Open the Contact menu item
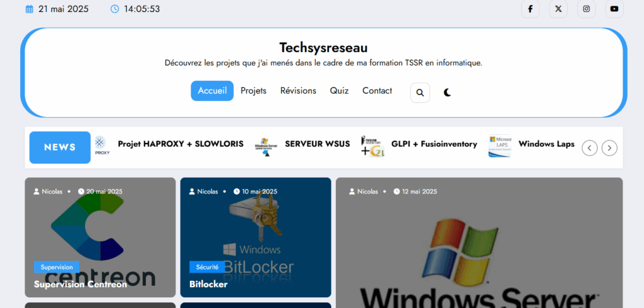644x308 pixels. point(377,91)
